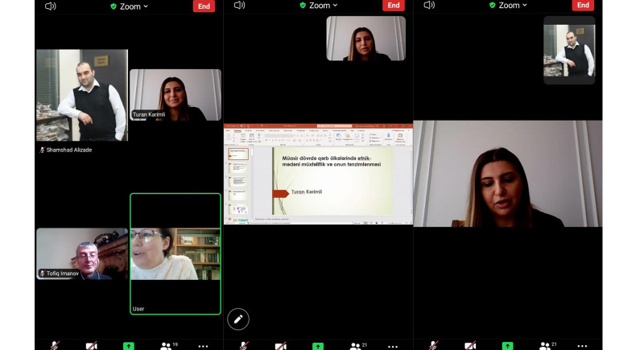The width and height of the screenshot is (644, 350).
Task: Tap green Share button in speaker-view panel
Action: point(507,346)
